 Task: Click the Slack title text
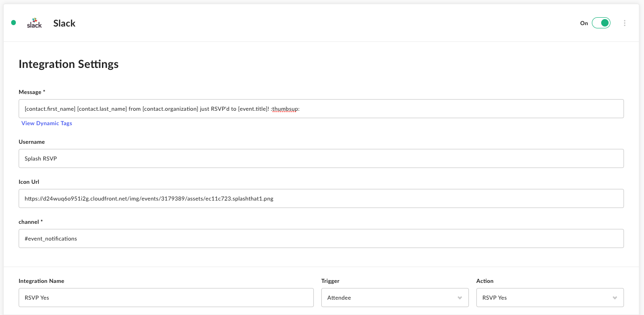[64, 23]
